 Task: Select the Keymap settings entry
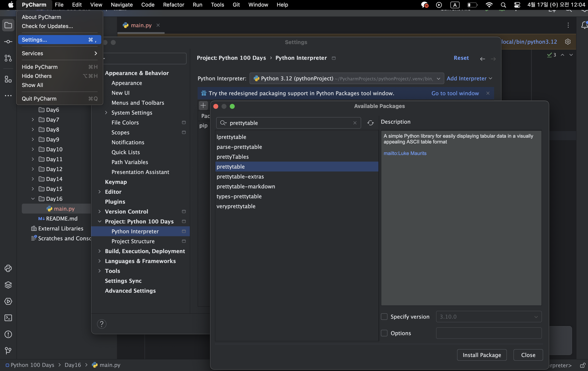click(116, 182)
